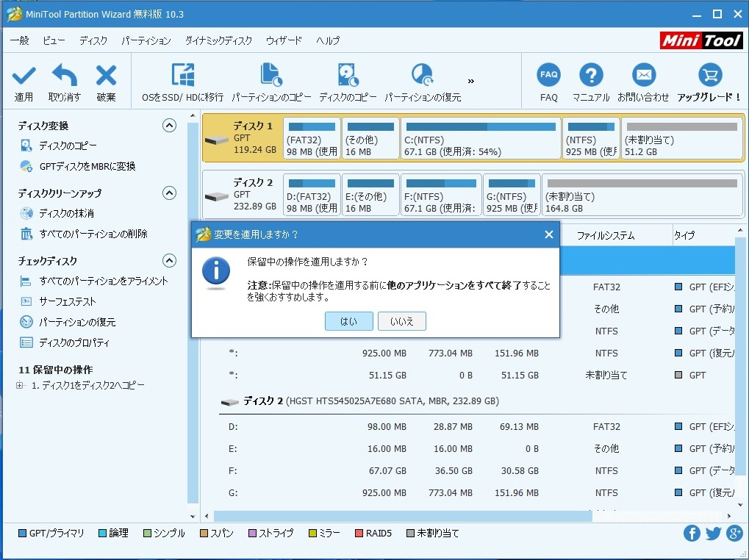Select サーフェステスト in the sidebar

click(68, 301)
